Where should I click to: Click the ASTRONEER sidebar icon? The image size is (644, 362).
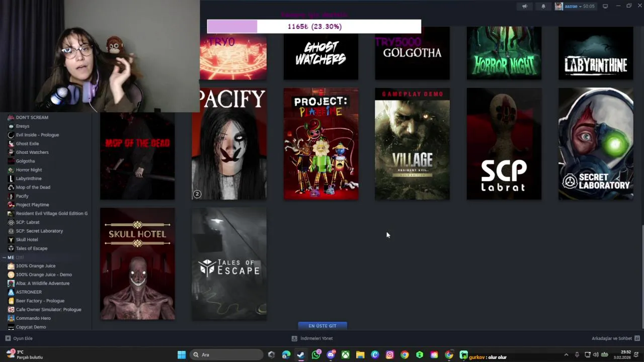point(11,292)
